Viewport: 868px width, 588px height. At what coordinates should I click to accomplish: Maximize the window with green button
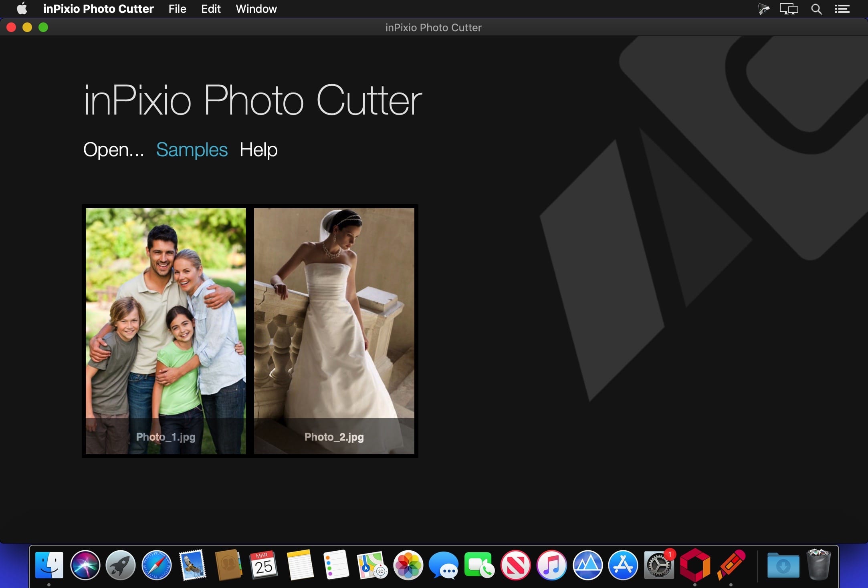click(43, 27)
